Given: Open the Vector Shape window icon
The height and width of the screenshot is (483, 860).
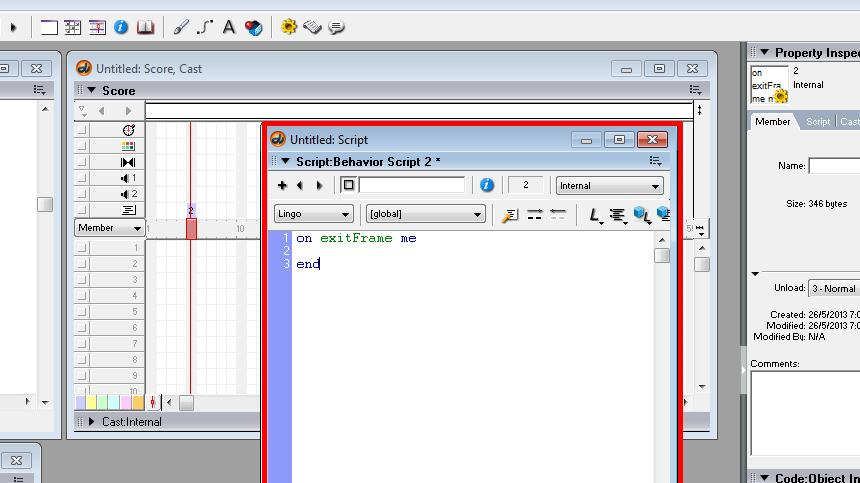Looking at the screenshot, I should [205, 27].
